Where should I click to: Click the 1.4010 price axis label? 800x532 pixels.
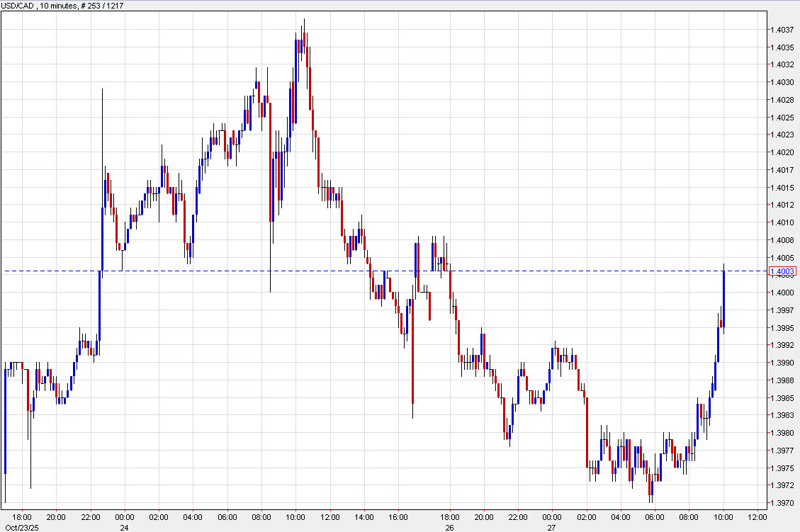tap(782, 222)
